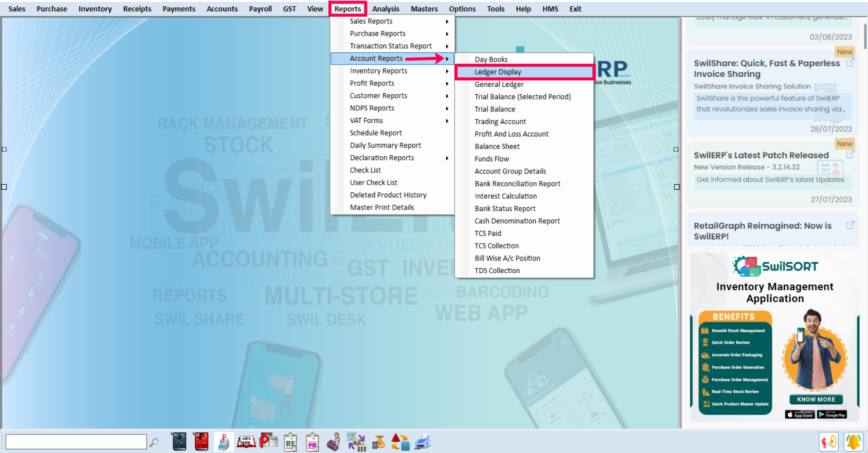Open Bank Reconciliation Report

tap(524, 184)
